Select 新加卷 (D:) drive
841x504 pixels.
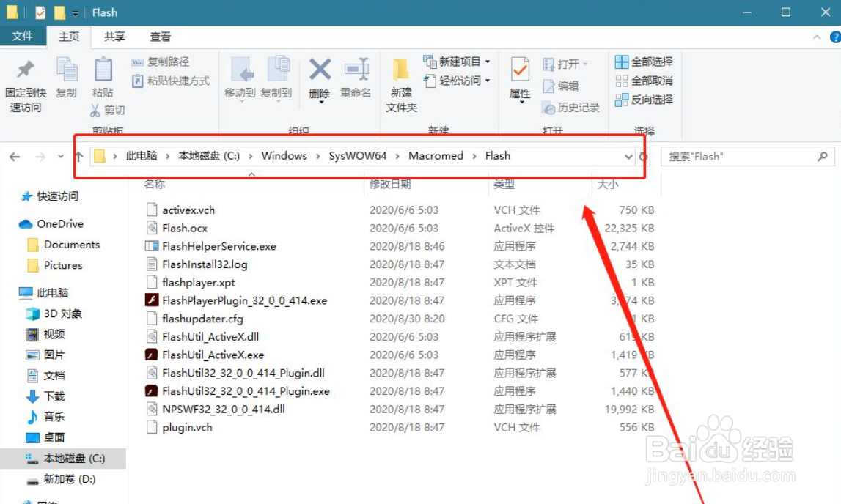(x=61, y=479)
